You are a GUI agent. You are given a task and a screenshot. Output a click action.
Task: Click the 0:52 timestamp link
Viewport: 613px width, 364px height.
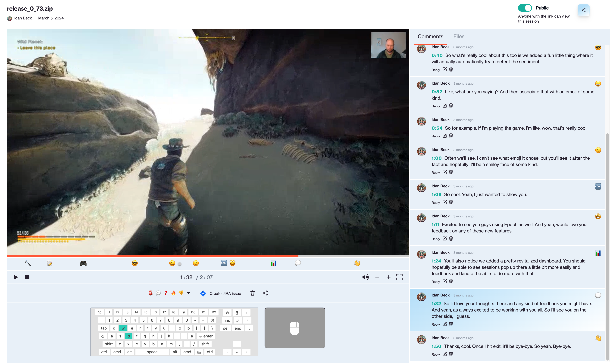(437, 92)
